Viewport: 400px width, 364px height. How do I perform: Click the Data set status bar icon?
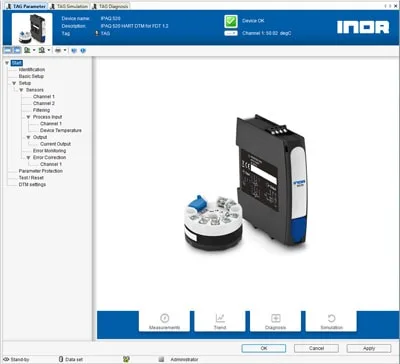point(61,359)
